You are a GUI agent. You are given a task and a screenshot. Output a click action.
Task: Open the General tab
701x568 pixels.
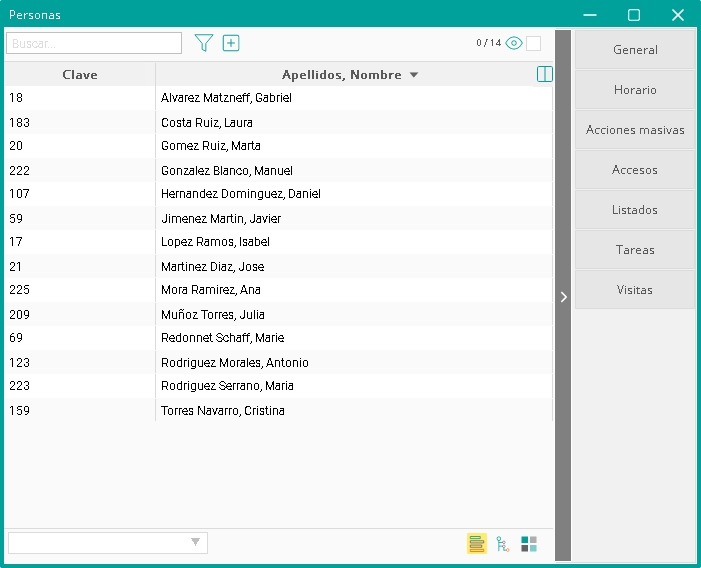tap(635, 50)
